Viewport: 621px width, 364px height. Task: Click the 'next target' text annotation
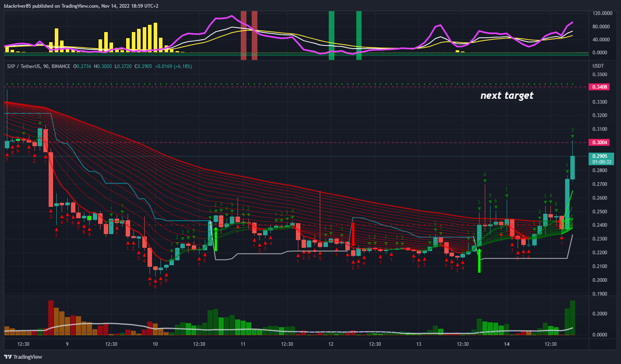(507, 96)
